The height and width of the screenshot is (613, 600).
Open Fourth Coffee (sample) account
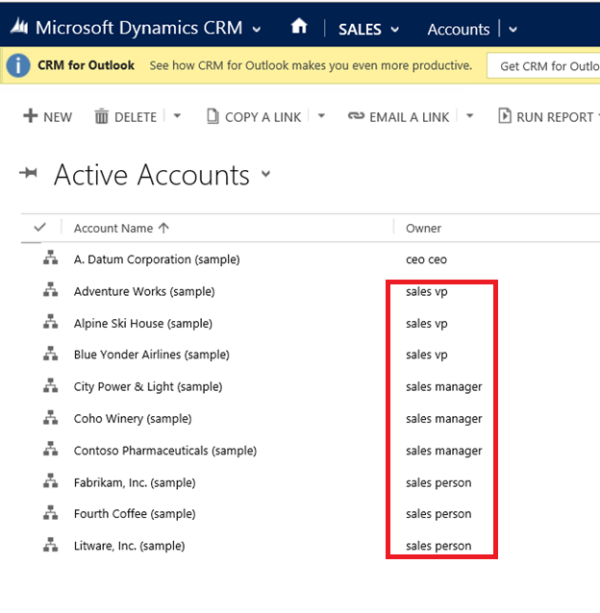pos(135,514)
